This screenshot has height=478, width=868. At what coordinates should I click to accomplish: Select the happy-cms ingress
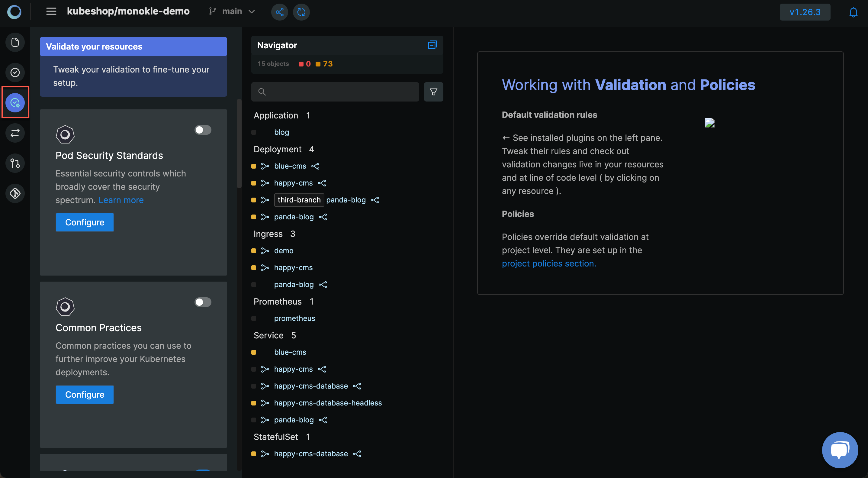click(x=293, y=268)
